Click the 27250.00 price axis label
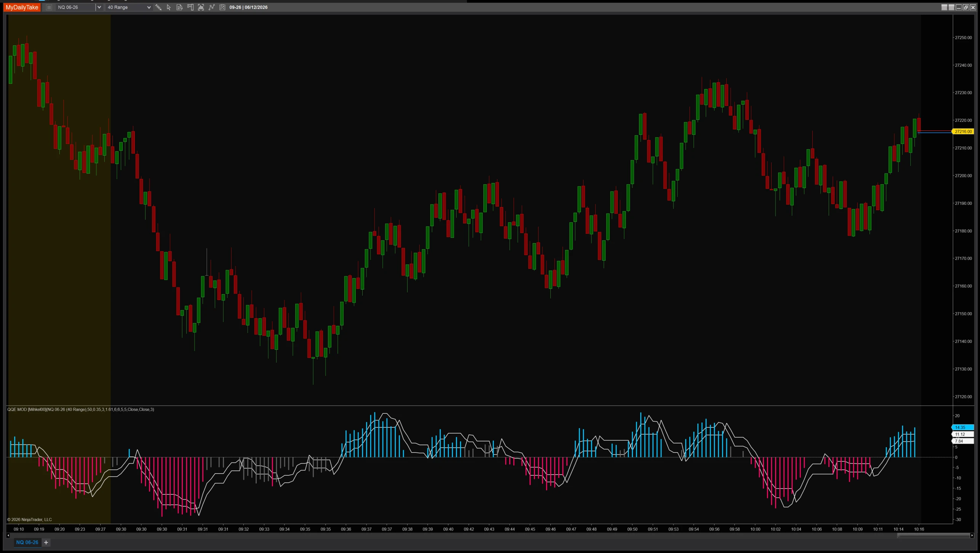This screenshot has width=980, height=553. pos(963,38)
